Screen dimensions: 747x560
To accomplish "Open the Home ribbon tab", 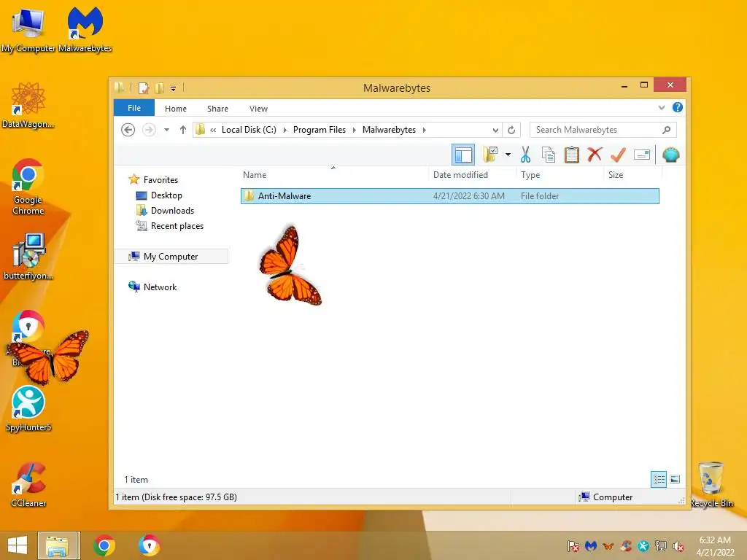I will click(x=175, y=109).
